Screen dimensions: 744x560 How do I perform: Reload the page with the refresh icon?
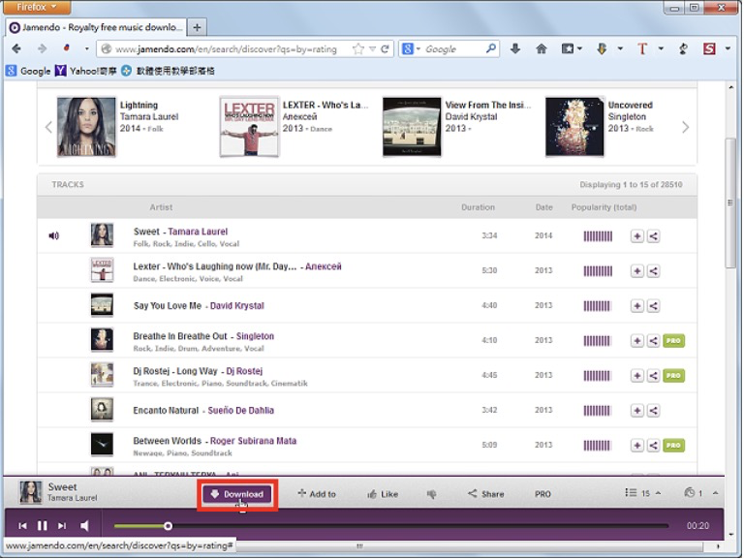385,48
